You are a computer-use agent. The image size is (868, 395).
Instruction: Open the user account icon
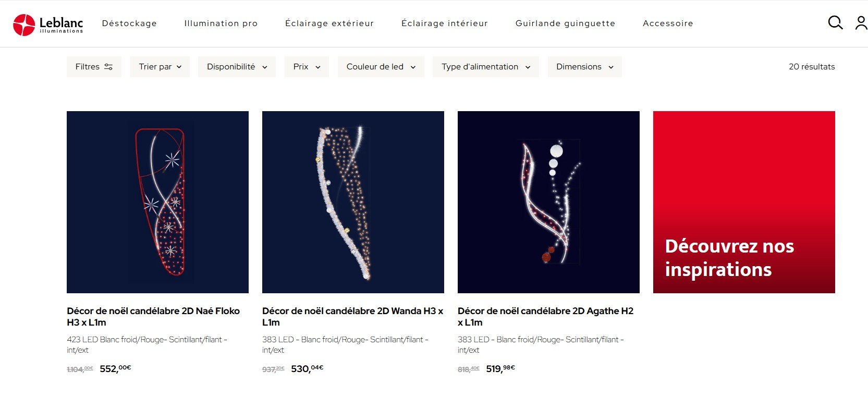[x=861, y=22]
